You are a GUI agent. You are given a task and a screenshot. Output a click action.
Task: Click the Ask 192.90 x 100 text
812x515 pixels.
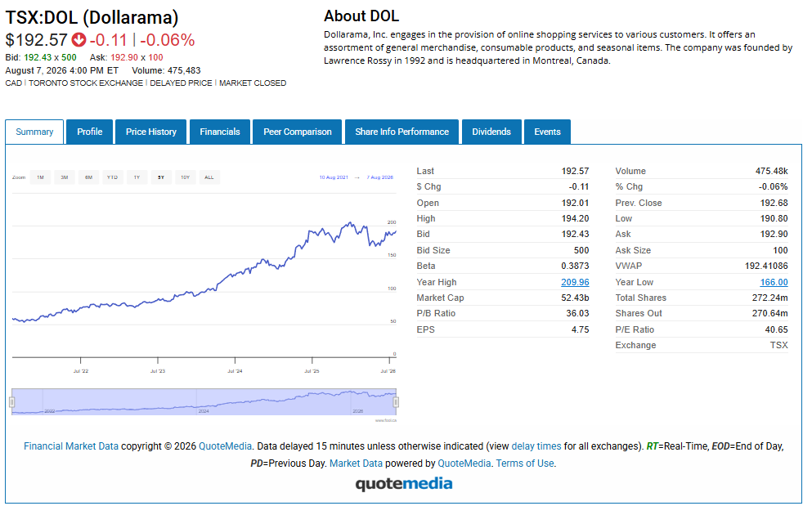127,57
